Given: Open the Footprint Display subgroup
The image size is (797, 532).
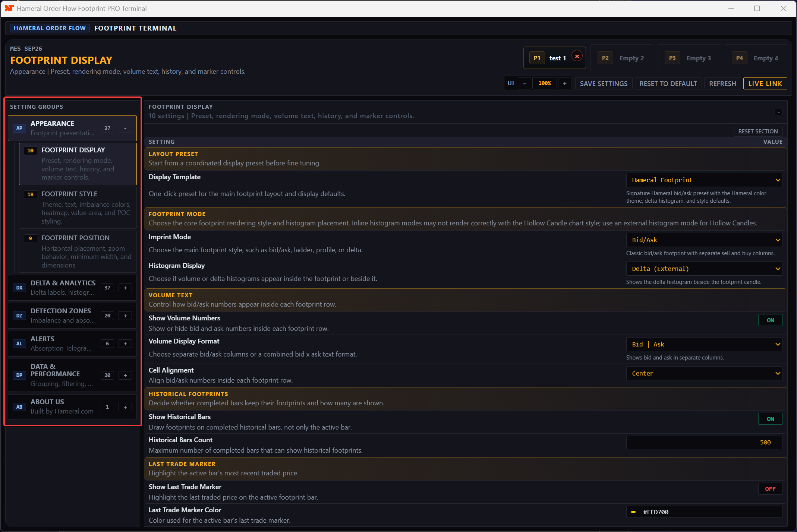Looking at the screenshot, I should point(78,164).
